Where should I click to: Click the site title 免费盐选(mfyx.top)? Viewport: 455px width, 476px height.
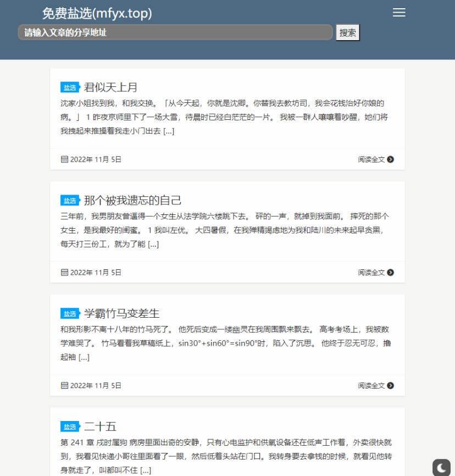(x=96, y=13)
